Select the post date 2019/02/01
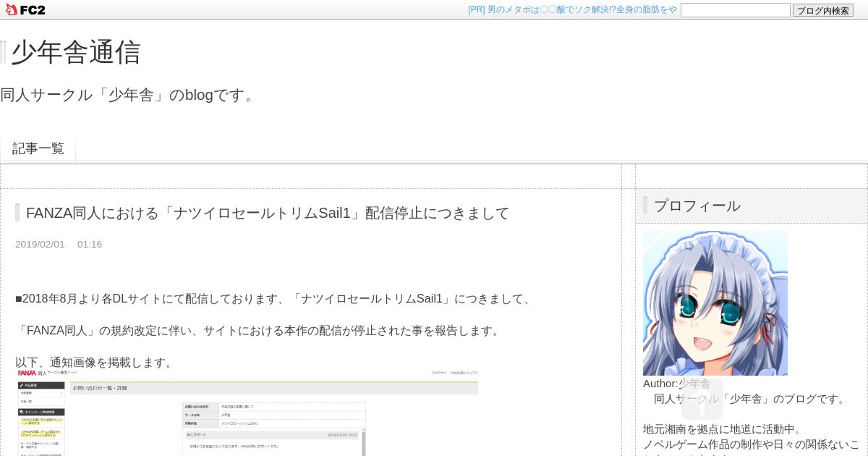The height and width of the screenshot is (456, 868). [x=40, y=245]
